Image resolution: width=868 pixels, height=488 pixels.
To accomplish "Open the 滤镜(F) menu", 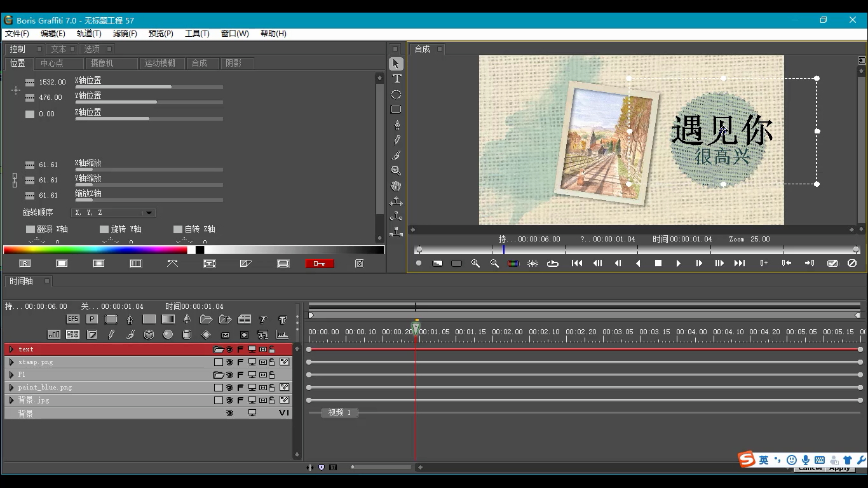I will click(x=125, y=34).
